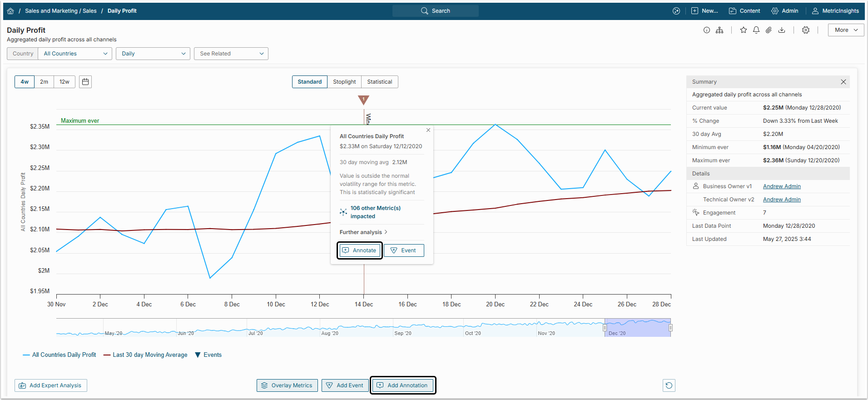The height and width of the screenshot is (400, 868).
Task: Switch time range to 2m
Action: [x=44, y=82]
